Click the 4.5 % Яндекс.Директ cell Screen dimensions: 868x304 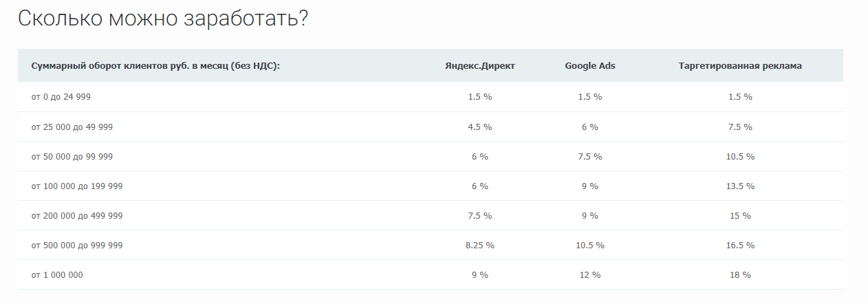click(x=479, y=127)
